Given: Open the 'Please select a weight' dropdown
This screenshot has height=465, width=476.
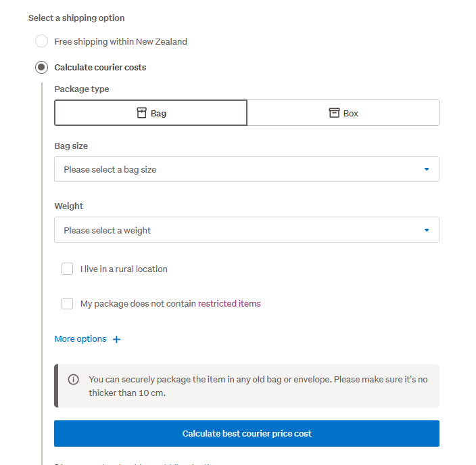Looking at the screenshot, I should click(246, 230).
